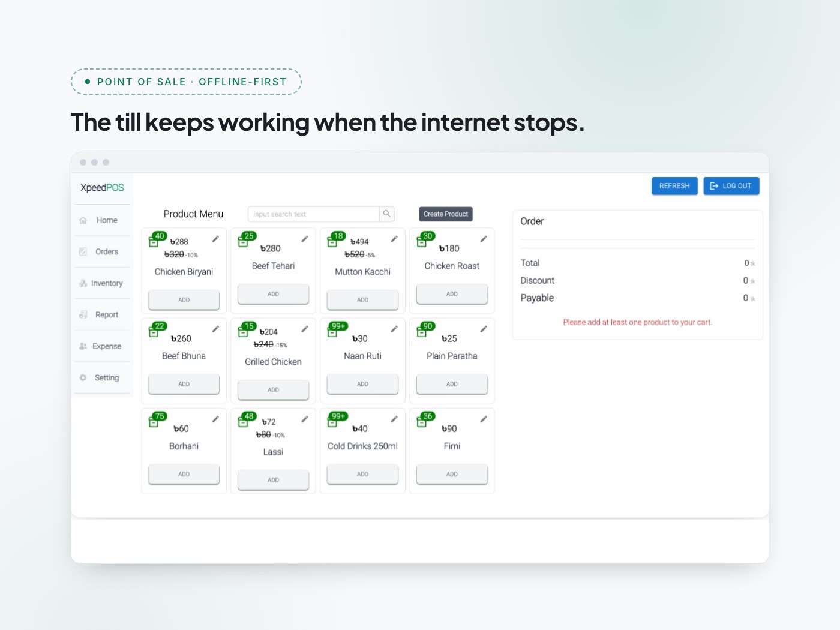Click the search magnifier icon button
The height and width of the screenshot is (630, 840).
pyautogui.click(x=387, y=214)
